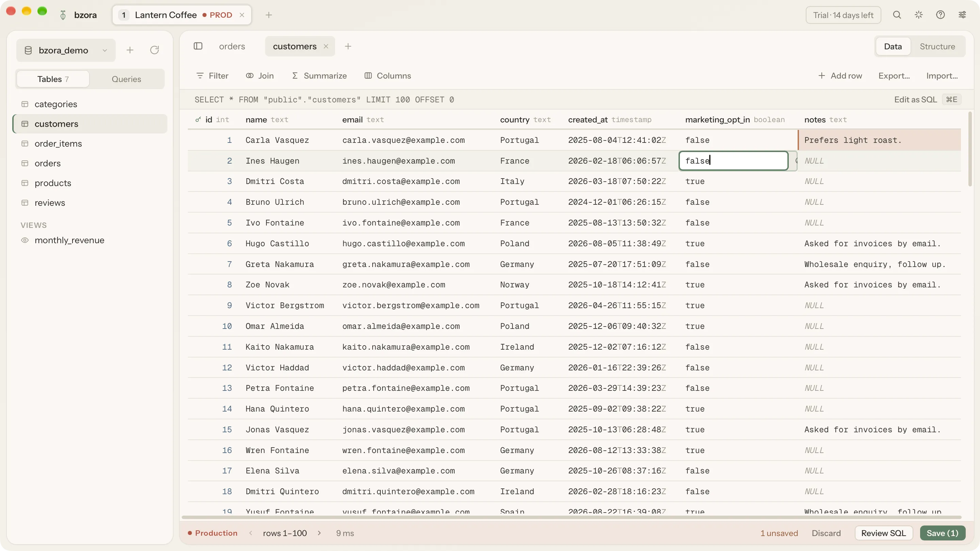Refresh the database schema list
Screen dimensions: 980x551
point(154,50)
